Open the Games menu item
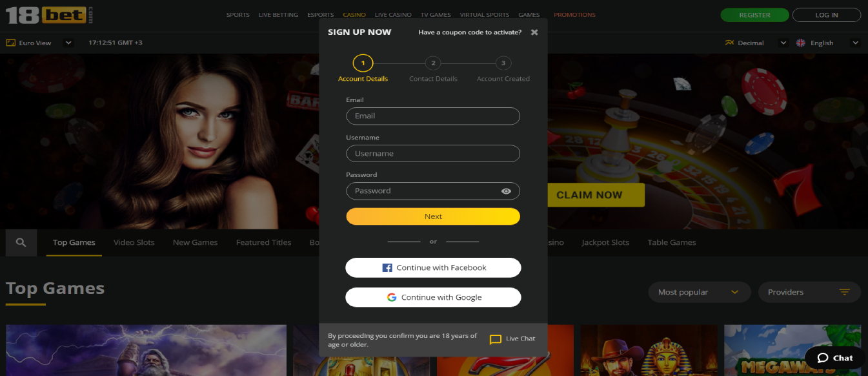The image size is (868, 376). click(529, 15)
